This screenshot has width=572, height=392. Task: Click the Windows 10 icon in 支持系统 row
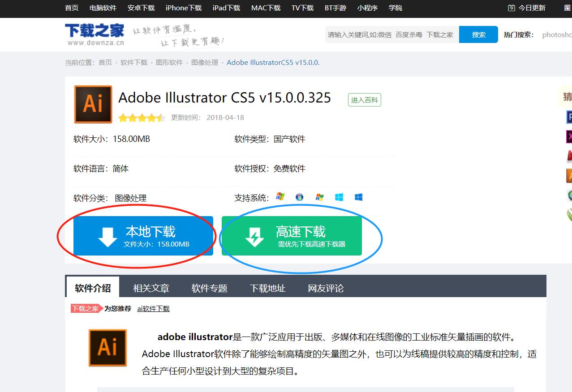tap(358, 196)
